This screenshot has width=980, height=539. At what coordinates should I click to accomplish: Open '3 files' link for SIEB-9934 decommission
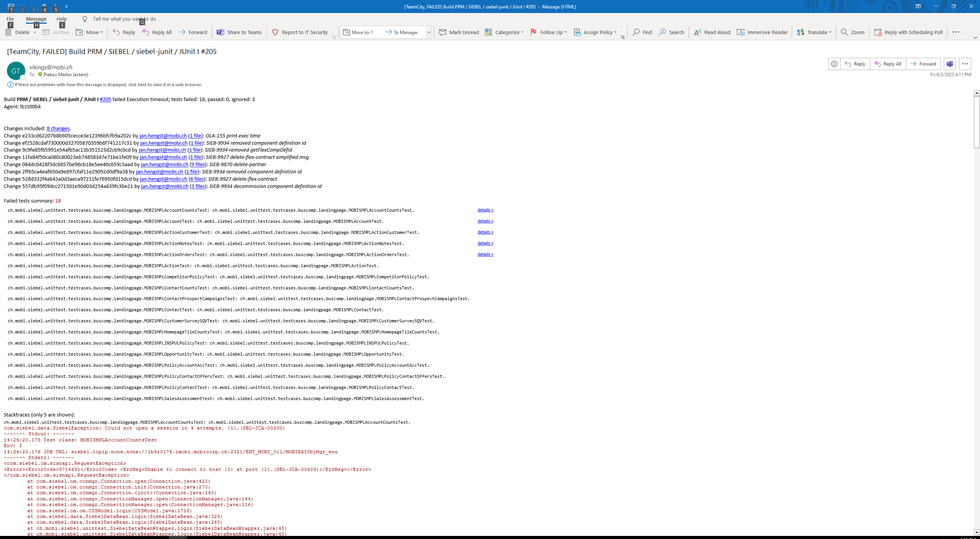[198, 186]
